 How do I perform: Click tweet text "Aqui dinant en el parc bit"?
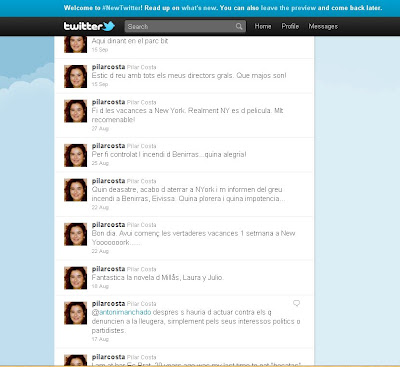130,41
